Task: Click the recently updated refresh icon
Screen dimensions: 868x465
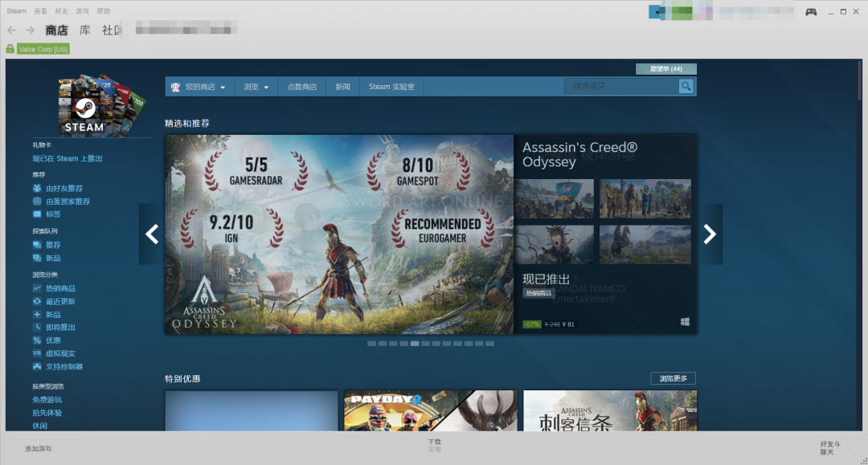Action: tap(37, 301)
